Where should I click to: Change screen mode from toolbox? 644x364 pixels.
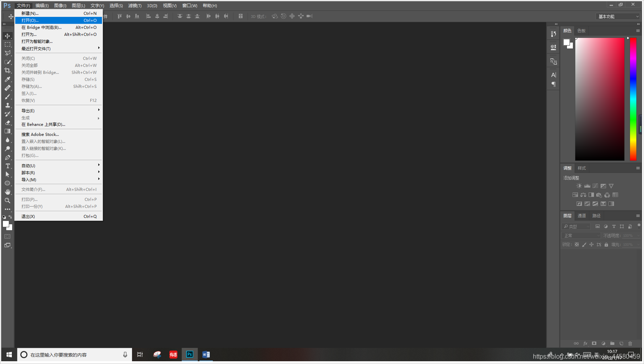[x=7, y=245]
